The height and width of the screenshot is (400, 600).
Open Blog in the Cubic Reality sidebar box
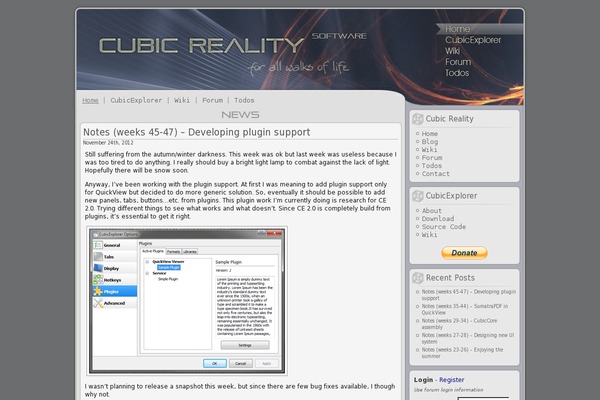(430, 142)
